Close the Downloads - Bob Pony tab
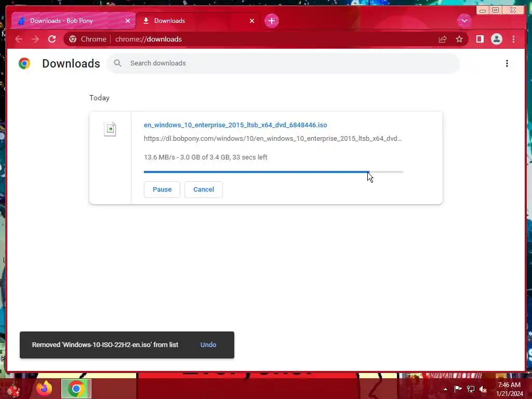The image size is (532, 399). coord(128,21)
